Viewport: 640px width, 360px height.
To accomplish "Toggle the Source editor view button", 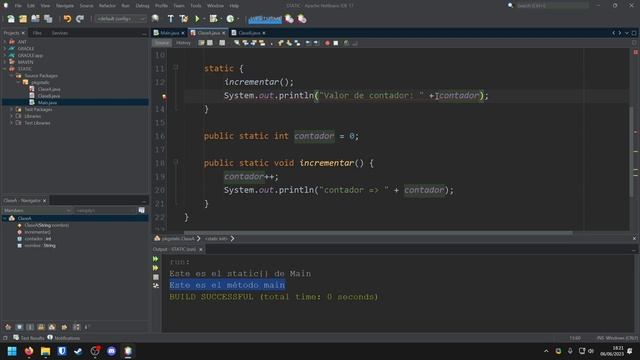I will [162, 43].
